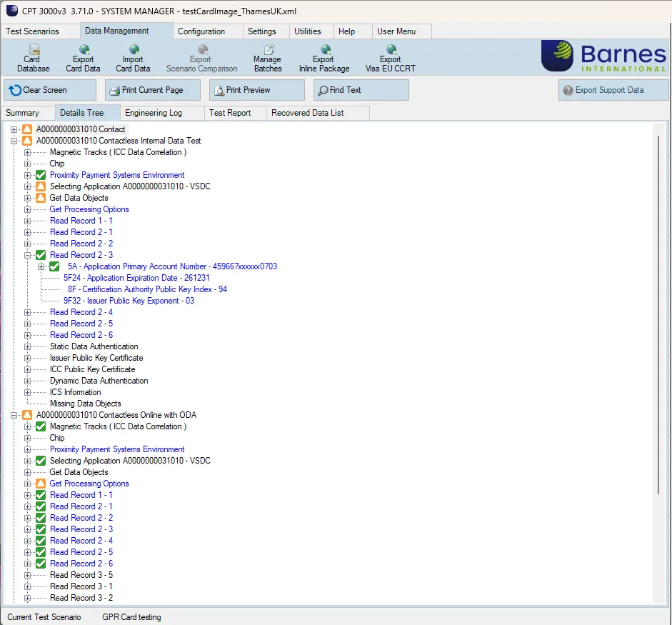
Task: Select the 5F24 Application Expiration Date item
Action: point(136,278)
